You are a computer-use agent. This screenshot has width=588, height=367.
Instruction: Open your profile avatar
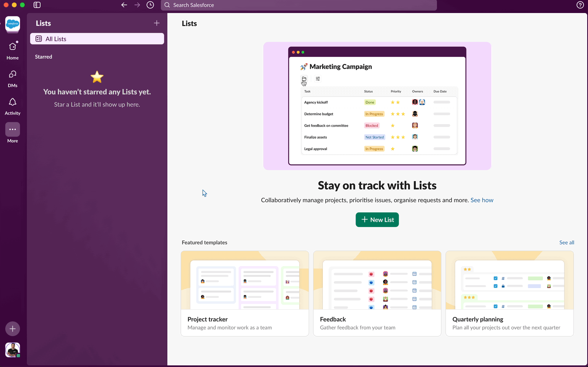click(x=12, y=350)
